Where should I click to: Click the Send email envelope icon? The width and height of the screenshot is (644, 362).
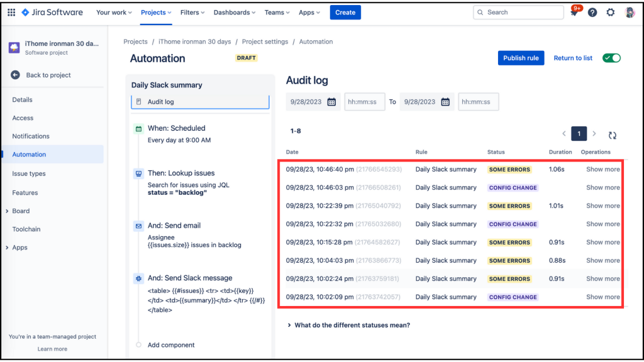click(139, 226)
